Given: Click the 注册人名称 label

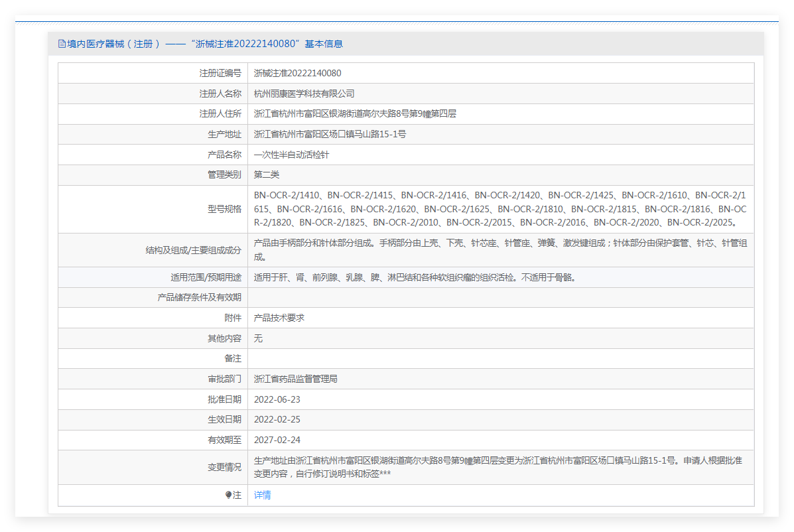Looking at the screenshot, I should (x=220, y=94).
